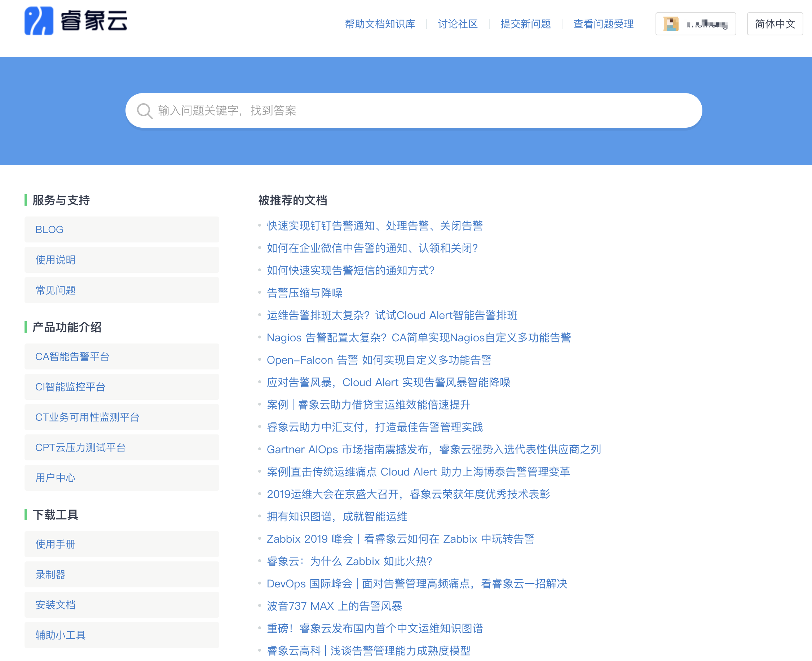
Task: Open the 辅助小工具 download item
Action: tap(122, 635)
